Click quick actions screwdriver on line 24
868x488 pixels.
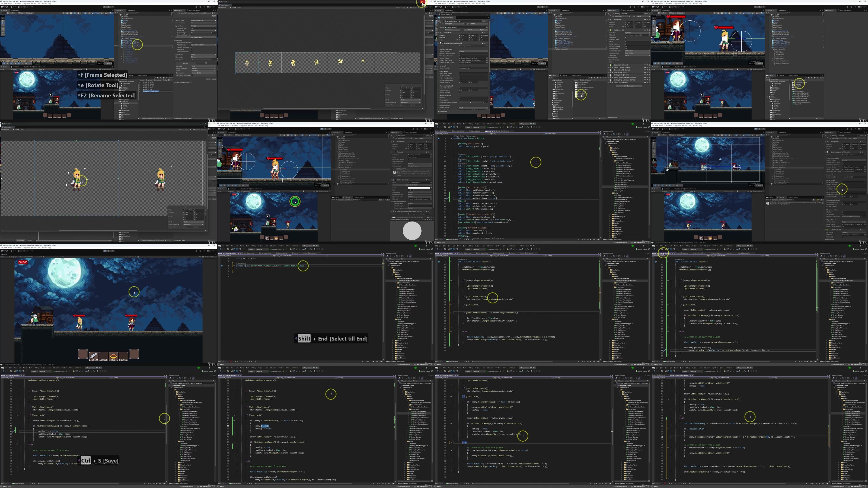click(448, 198)
